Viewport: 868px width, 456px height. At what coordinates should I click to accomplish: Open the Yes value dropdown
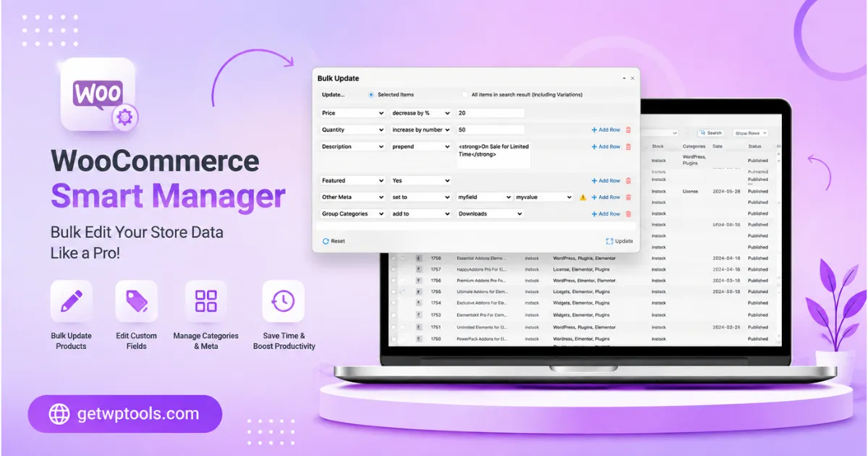tap(421, 181)
